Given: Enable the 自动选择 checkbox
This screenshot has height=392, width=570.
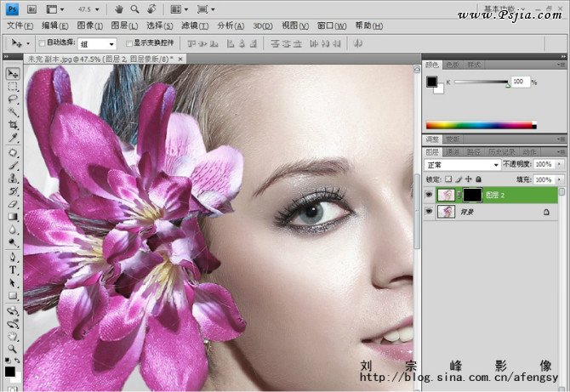Looking at the screenshot, I should (43, 43).
